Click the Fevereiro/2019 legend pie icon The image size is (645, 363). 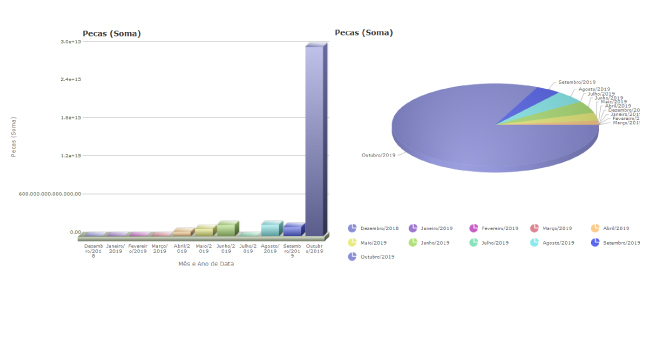click(x=473, y=228)
